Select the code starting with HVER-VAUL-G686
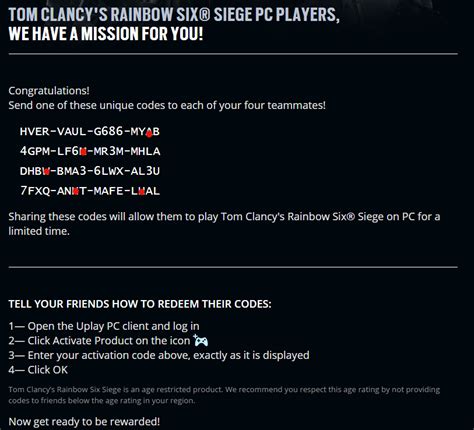The height and width of the screenshot is (430, 474). tap(90, 131)
